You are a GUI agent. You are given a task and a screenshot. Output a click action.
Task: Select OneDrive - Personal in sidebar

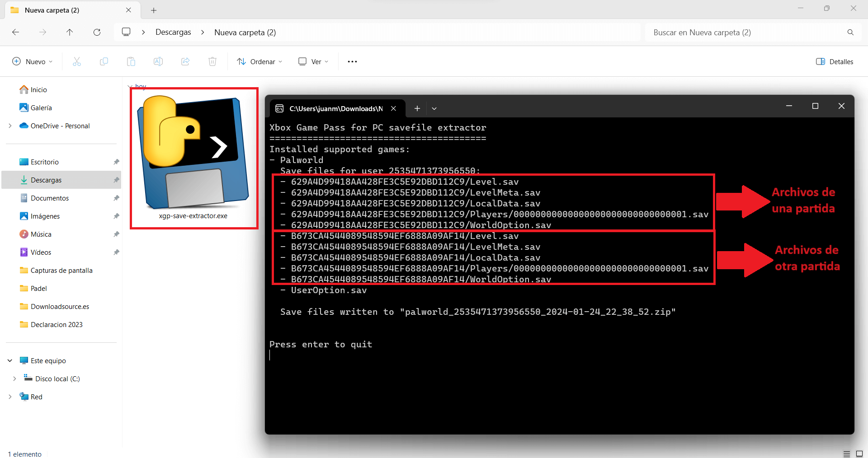click(x=55, y=126)
